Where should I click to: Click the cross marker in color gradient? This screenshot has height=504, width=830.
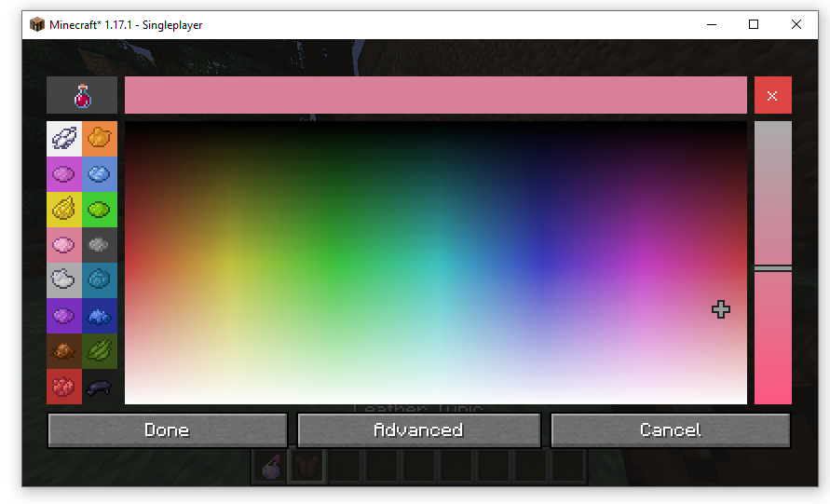(720, 309)
